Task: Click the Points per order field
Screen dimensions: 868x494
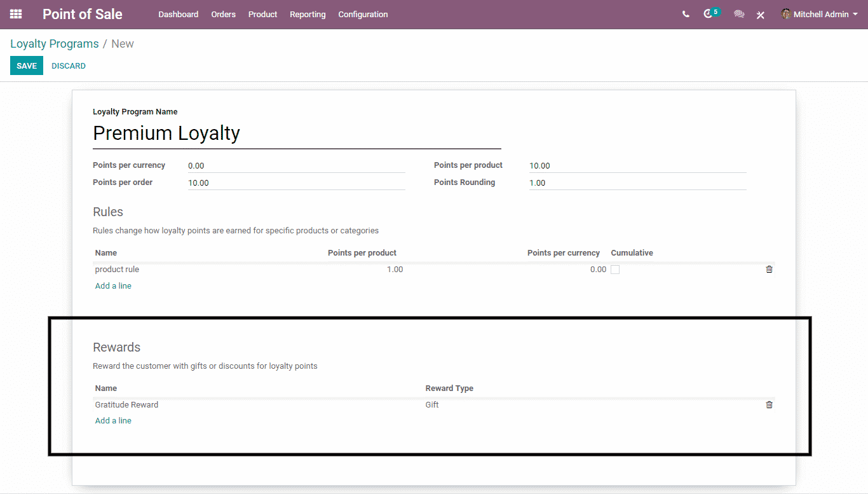Action: (296, 182)
